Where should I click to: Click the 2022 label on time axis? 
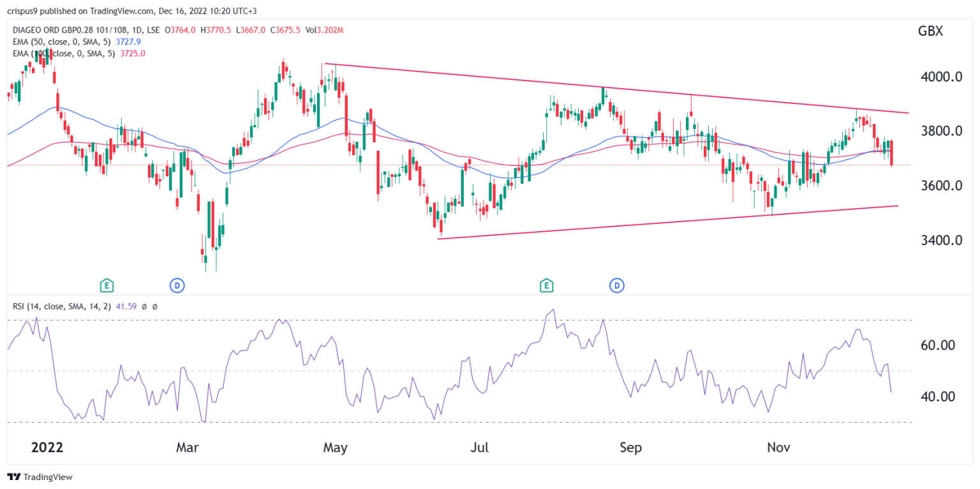[x=47, y=448]
